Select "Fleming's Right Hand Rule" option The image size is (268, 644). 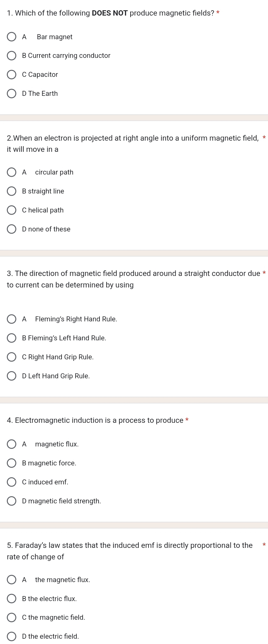pyautogui.click(x=12, y=319)
